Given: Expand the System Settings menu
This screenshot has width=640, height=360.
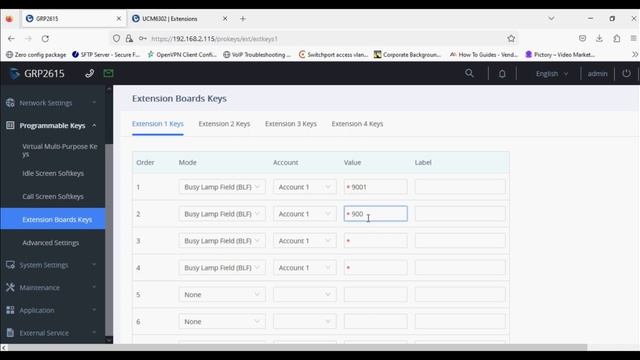Looking at the screenshot, I should click(52, 265).
